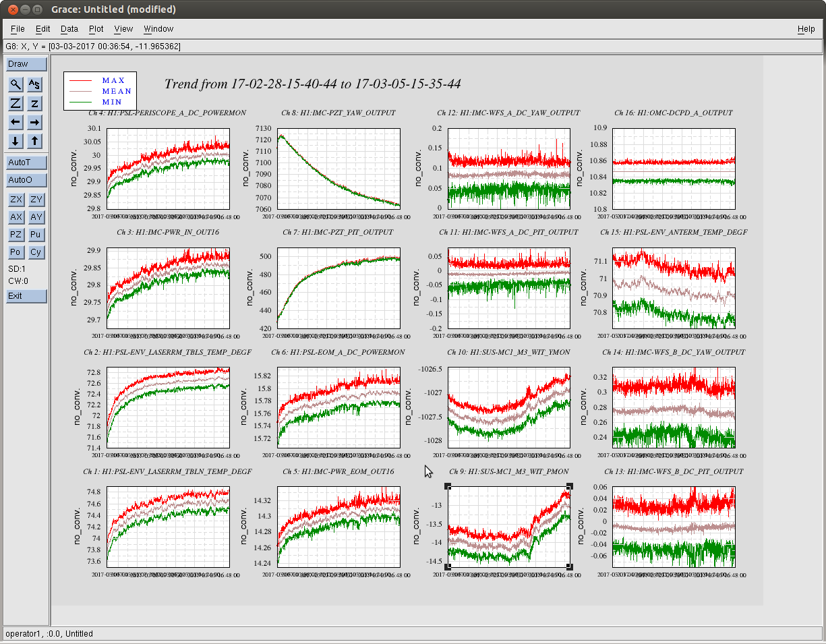Click the Cy cycle button
This screenshot has width=826, height=644.
point(36,252)
